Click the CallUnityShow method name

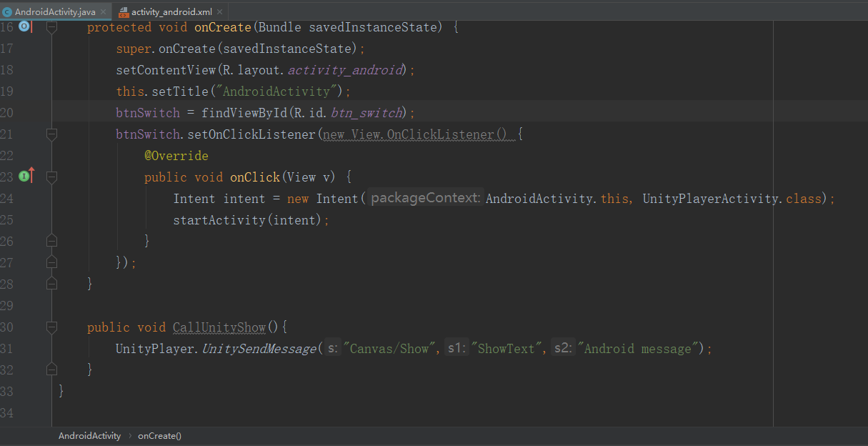pos(219,327)
